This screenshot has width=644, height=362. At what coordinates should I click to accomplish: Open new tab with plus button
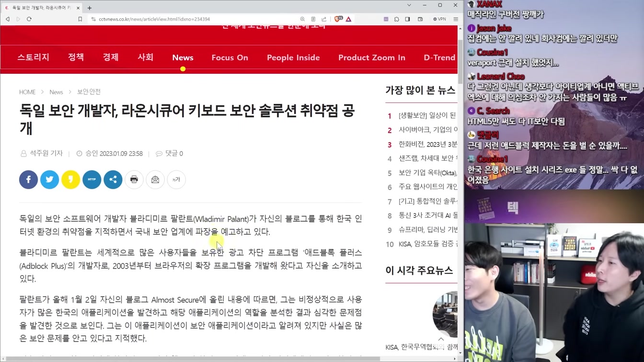pyautogui.click(x=90, y=8)
